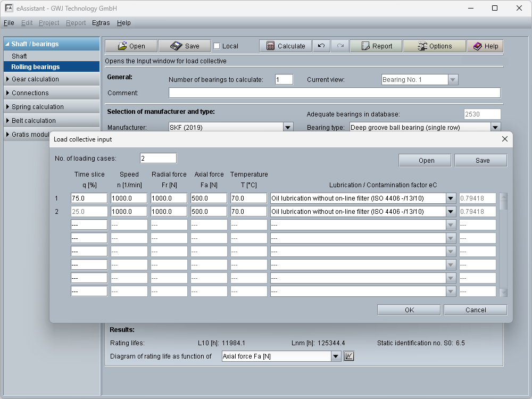Open lubrication dropdown for loading case 2
Viewport: 532px width, 399px height.
pos(451,212)
